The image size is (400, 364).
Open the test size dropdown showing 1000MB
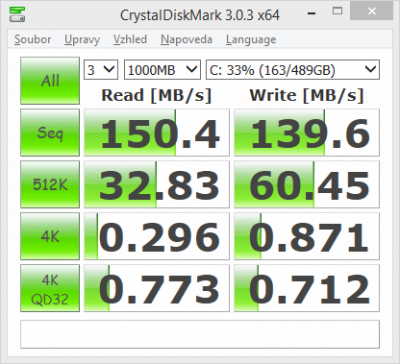[x=162, y=70]
